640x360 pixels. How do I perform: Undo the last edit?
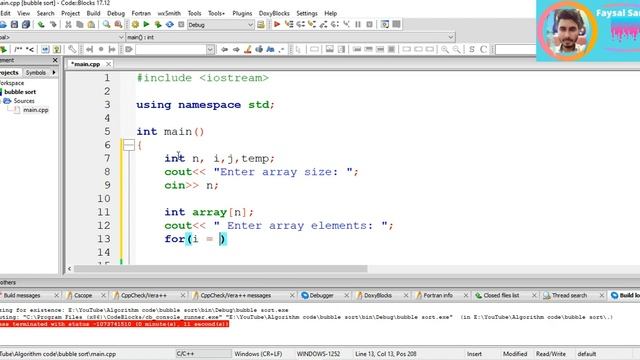[x=41, y=24]
